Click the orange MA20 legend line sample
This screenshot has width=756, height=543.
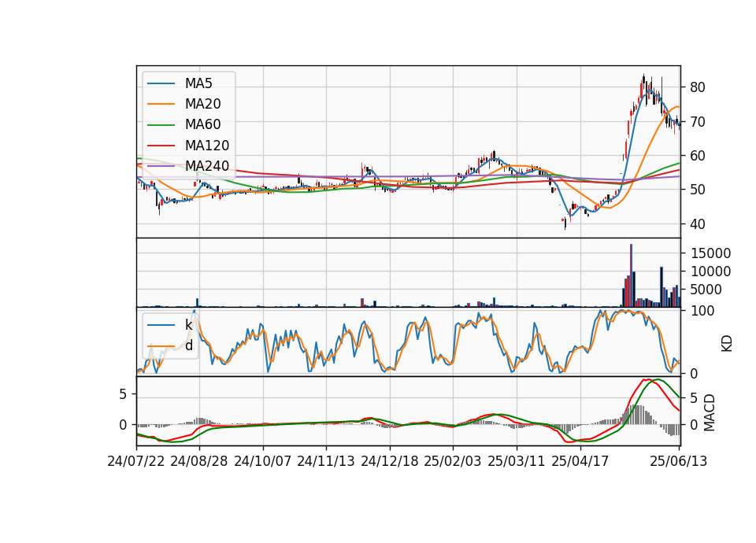(161, 104)
